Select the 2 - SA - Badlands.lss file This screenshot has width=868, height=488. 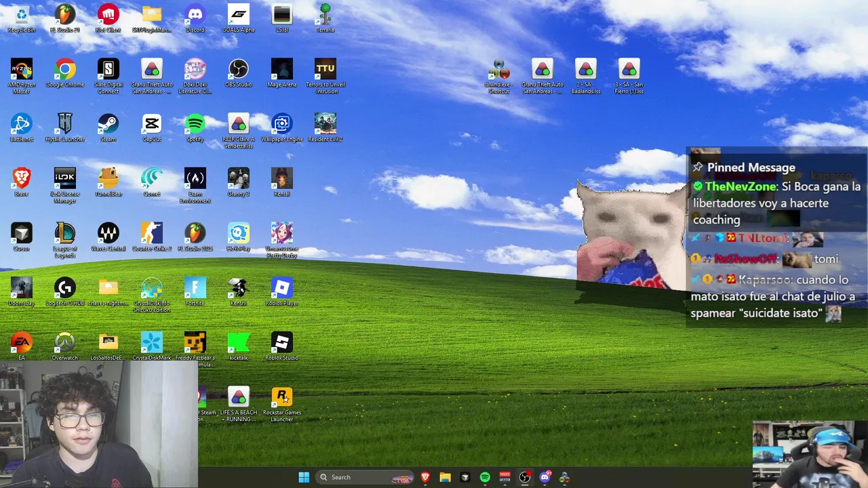coord(586,76)
